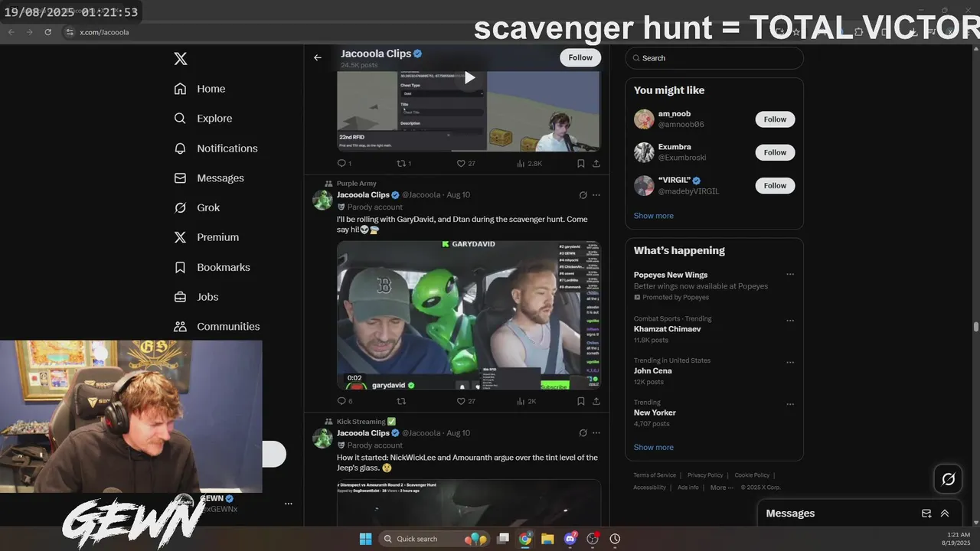The width and height of the screenshot is (980, 551).
Task: Open the Terms of Service footer link
Action: 655,475
